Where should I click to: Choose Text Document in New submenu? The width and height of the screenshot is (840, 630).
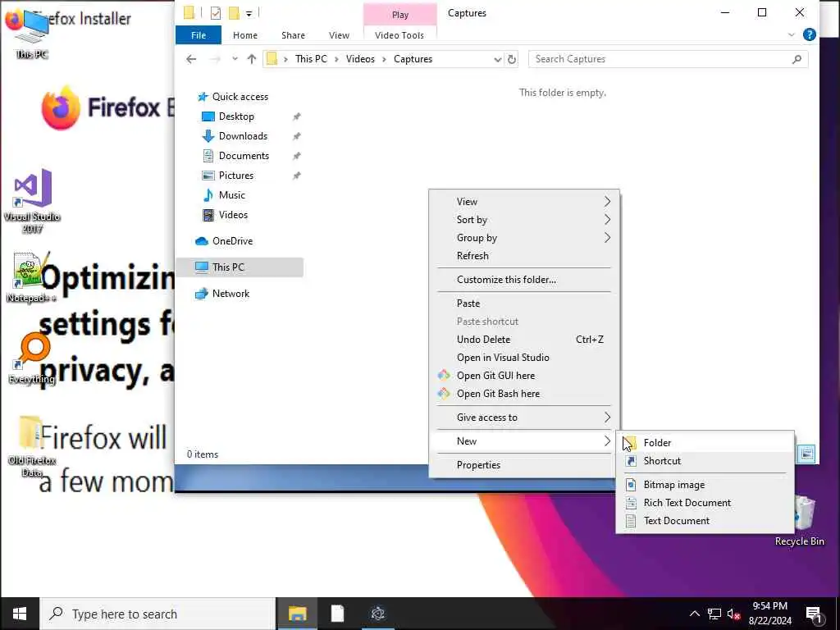point(705,521)
